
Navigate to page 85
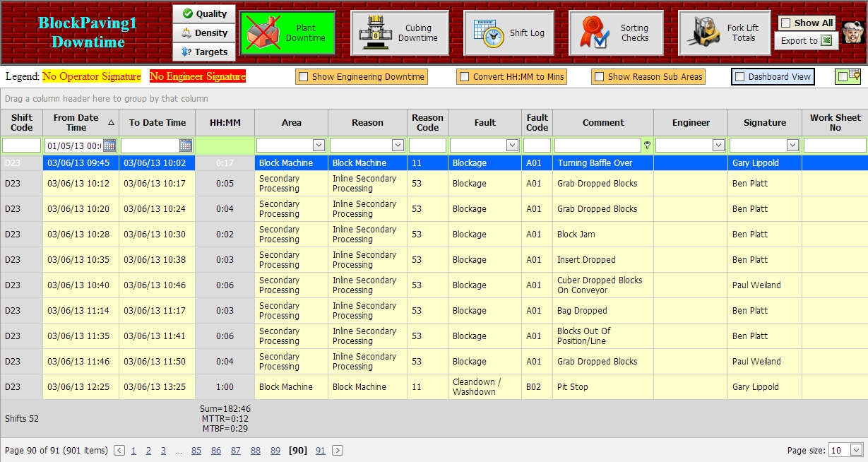tap(196, 451)
